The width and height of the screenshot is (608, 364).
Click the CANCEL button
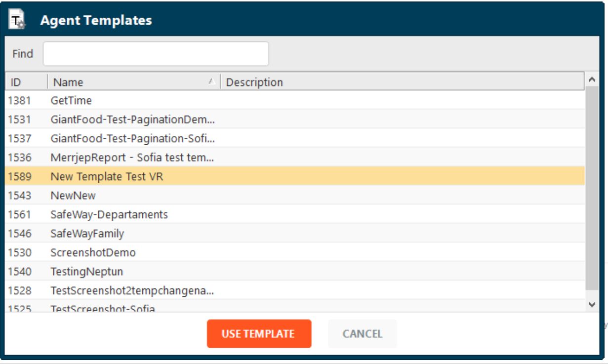click(363, 334)
